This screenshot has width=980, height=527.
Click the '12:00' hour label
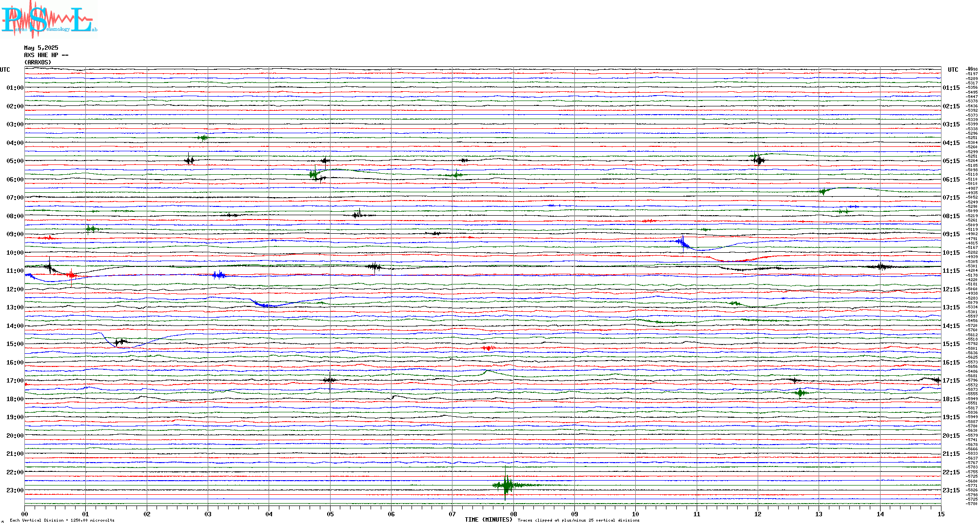[x=15, y=289]
